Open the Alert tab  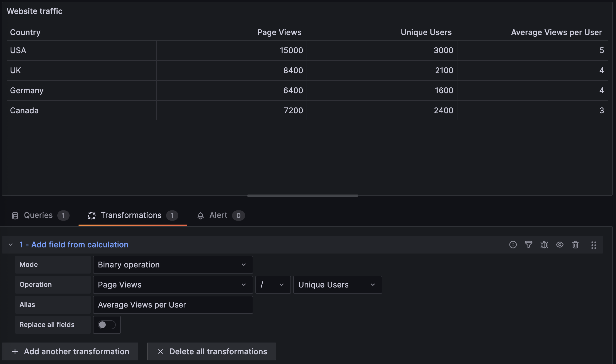tap(218, 215)
